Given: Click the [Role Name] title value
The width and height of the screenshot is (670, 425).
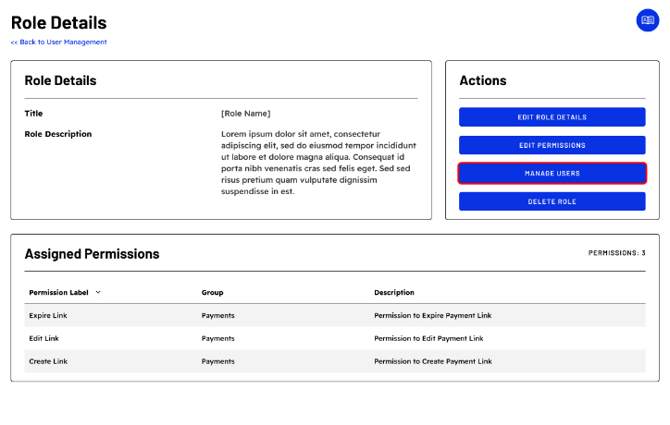Looking at the screenshot, I should point(245,113).
